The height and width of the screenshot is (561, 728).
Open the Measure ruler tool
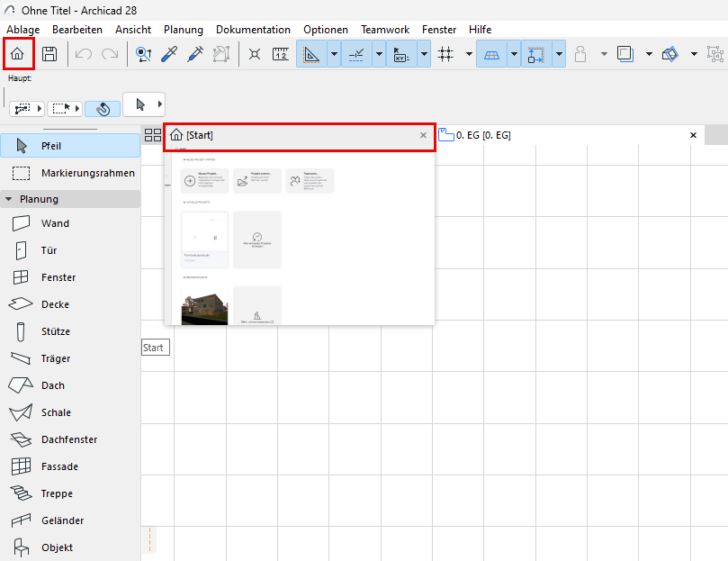coord(281,54)
